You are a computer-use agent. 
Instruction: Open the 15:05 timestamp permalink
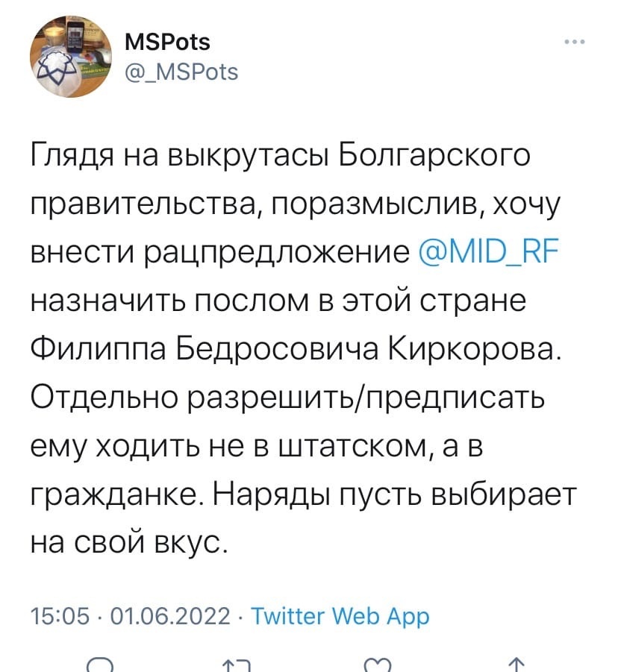60,616
